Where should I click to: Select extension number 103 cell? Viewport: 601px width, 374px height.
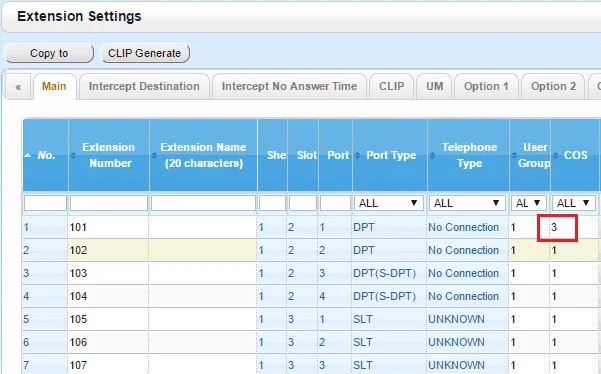point(108,273)
